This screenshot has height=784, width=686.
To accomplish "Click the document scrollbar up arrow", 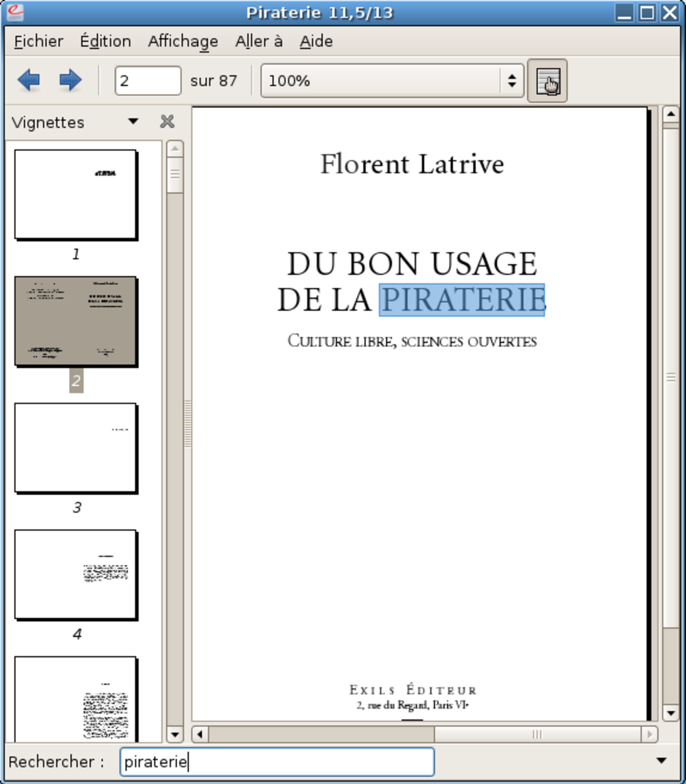I will pyautogui.click(x=671, y=114).
